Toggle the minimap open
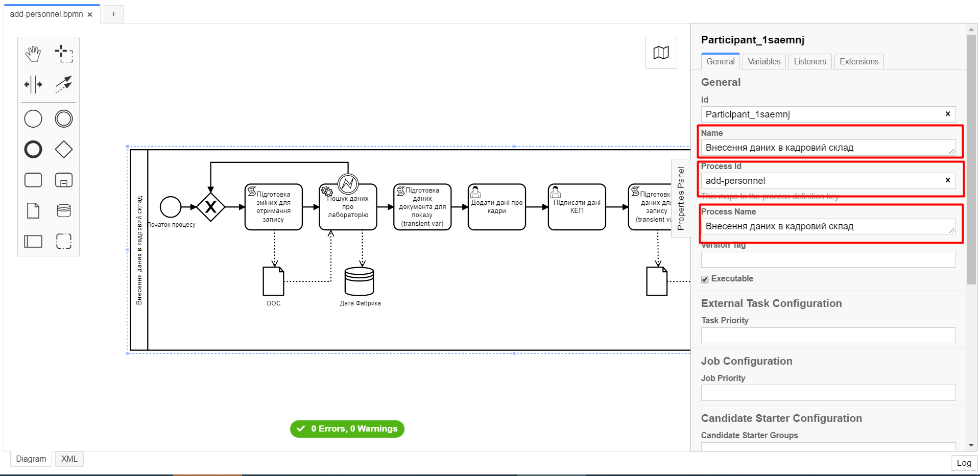Screen dimensions: 980x476 point(661,53)
